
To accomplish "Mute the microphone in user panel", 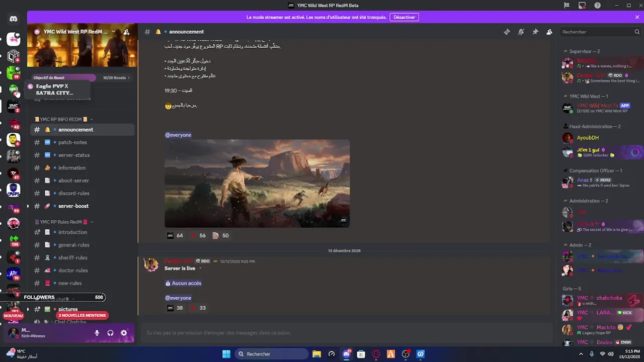I will coord(97,333).
